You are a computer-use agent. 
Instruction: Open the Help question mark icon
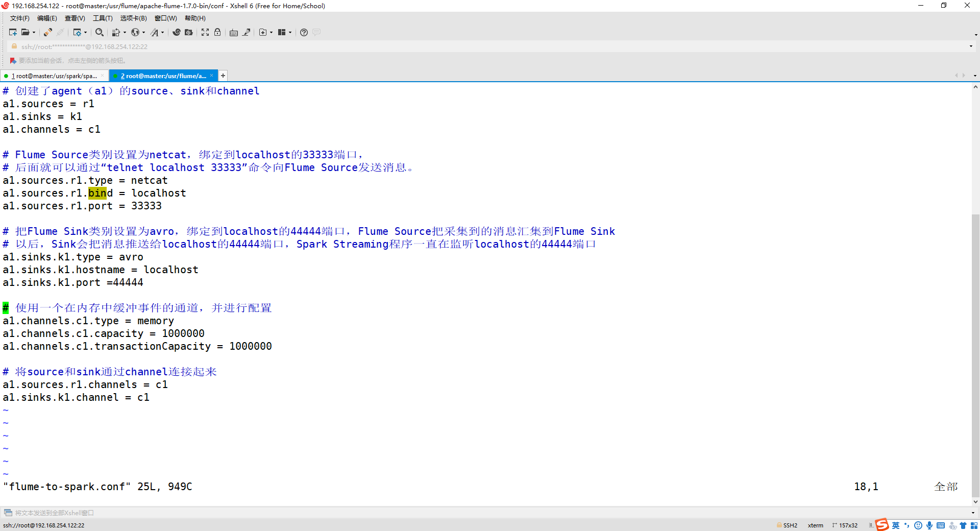(x=304, y=32)
